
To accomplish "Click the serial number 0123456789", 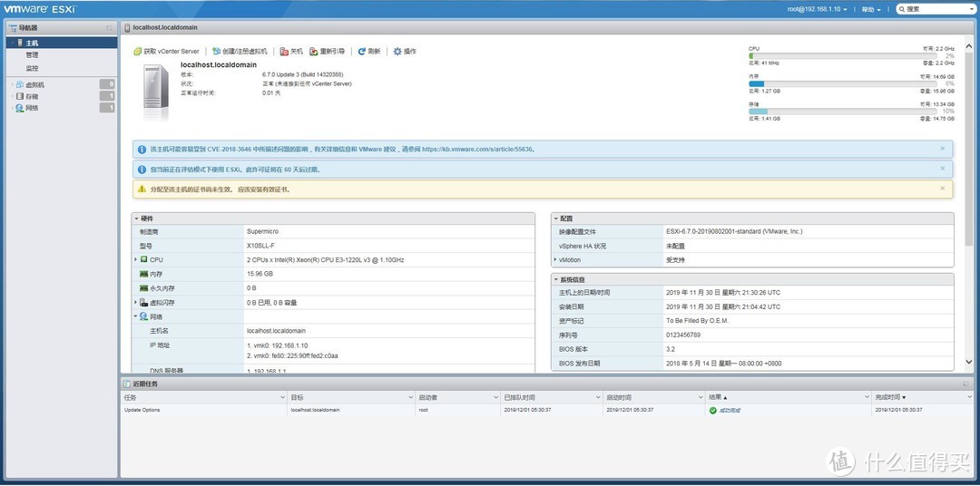I will tap(683, 335).
